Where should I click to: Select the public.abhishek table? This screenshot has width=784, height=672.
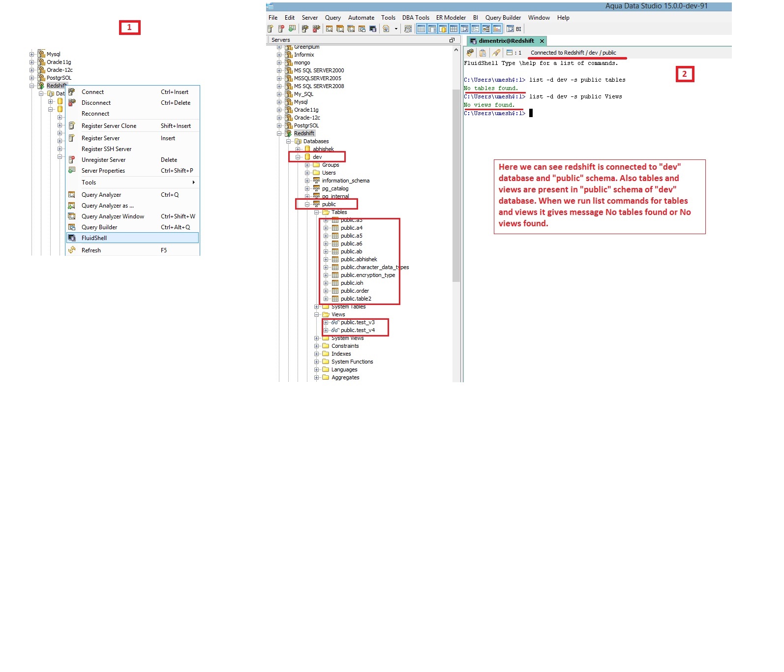point(359,260)
